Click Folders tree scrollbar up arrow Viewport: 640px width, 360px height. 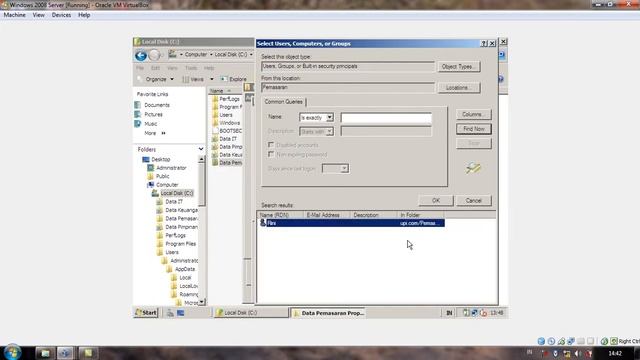click(x=201, y=160)
